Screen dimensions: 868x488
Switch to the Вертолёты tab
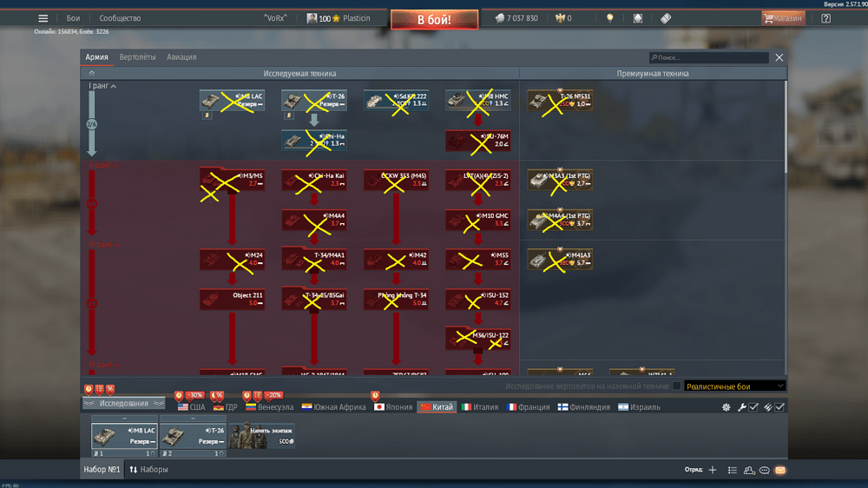coord(137,57)
